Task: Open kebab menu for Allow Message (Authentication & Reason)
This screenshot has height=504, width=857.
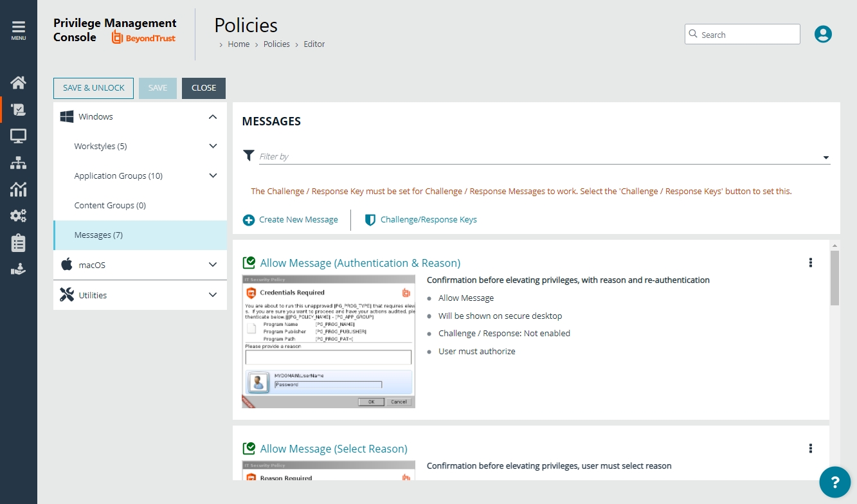Action: [811, 262]
